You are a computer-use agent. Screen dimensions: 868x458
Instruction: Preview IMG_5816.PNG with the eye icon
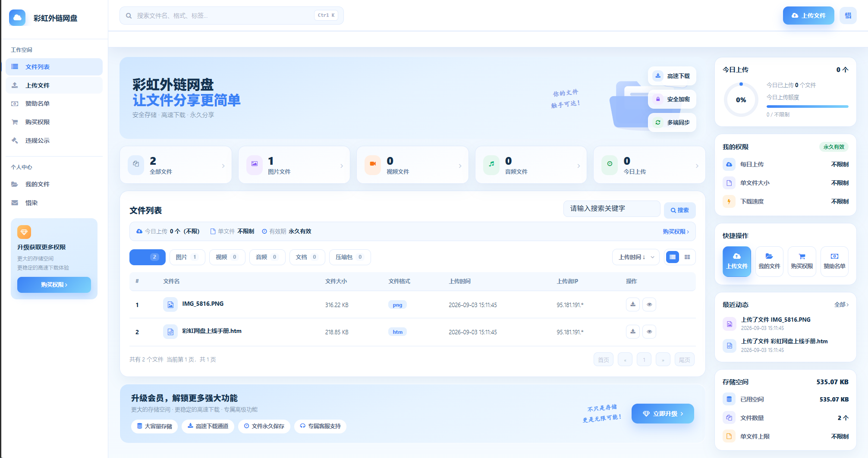coord(649,304)
